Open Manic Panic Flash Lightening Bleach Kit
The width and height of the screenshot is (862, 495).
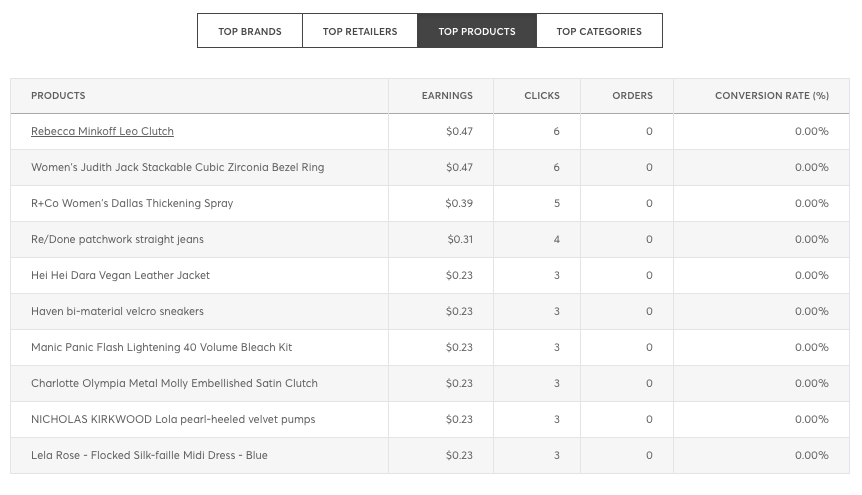pyautogui.click(x=161, y=348)
